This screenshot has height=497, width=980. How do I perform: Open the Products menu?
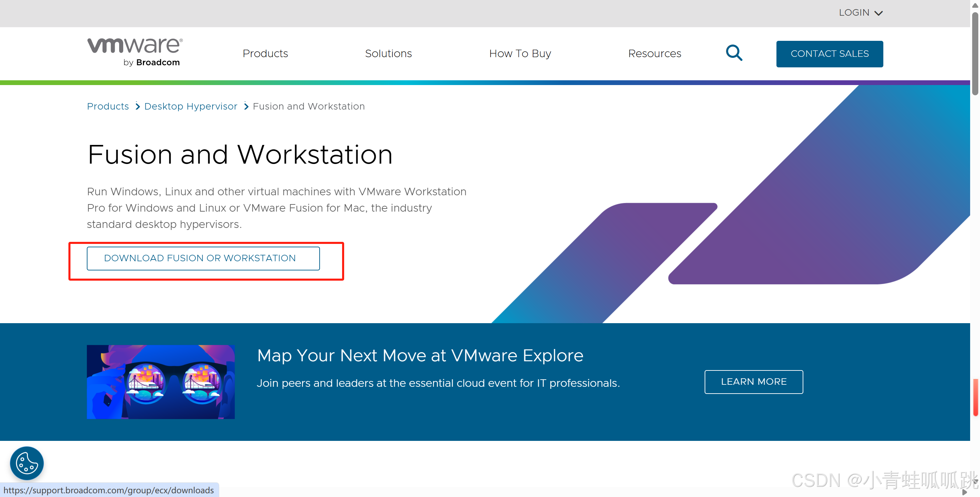click(x=265, y=54)
